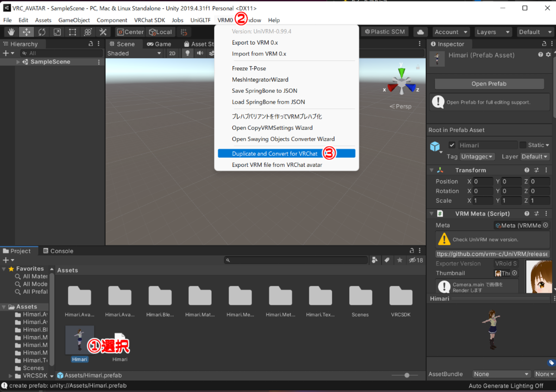Select the Rotate tool in the toolbar
The height and width of the screenshot is (392, 556).
pyautogui.click(x=42, y=32)
